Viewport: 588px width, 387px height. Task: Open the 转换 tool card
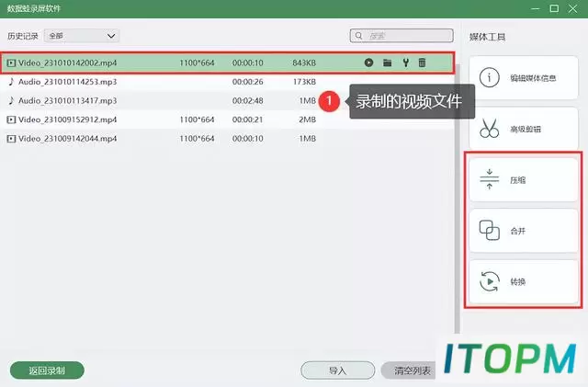[524, 281]
